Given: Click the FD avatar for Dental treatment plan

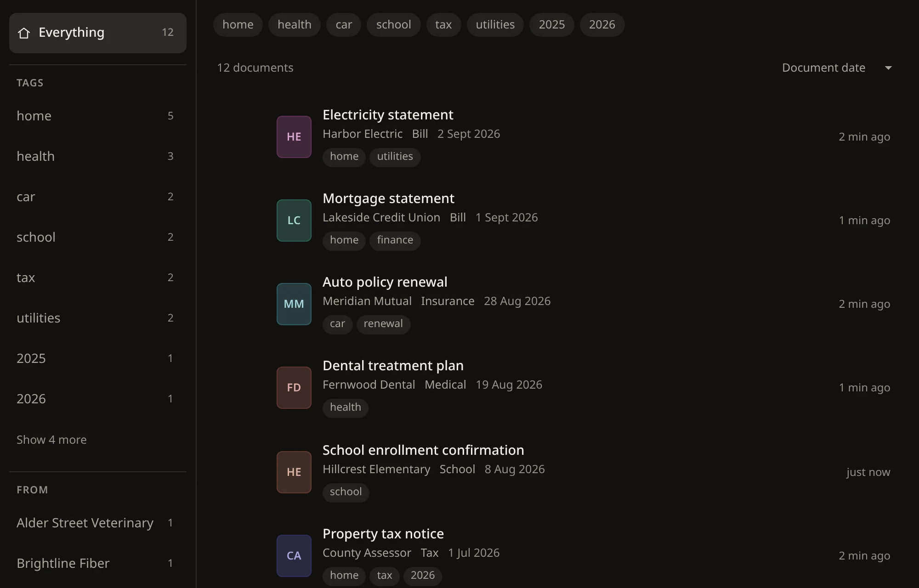Looking at the screenshot, I should pos(294,388).
